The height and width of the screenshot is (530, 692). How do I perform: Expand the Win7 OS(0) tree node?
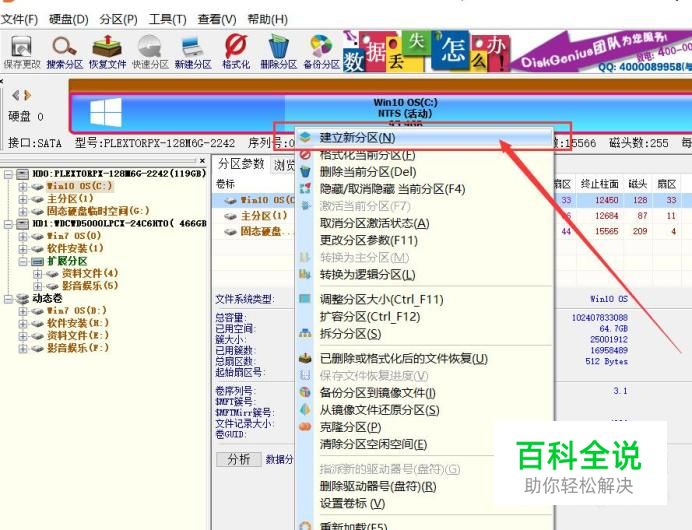pyautogui.click(x=23, y=237)
